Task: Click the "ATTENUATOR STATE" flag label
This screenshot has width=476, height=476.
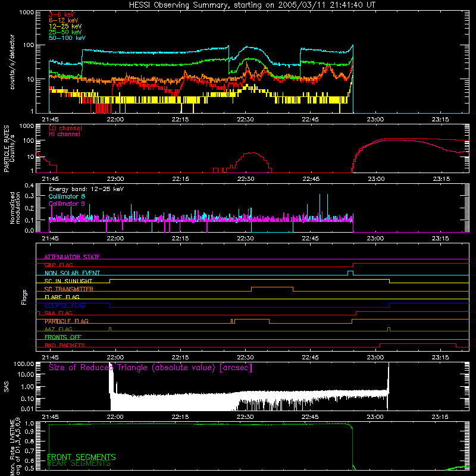Action: (72, 257)
